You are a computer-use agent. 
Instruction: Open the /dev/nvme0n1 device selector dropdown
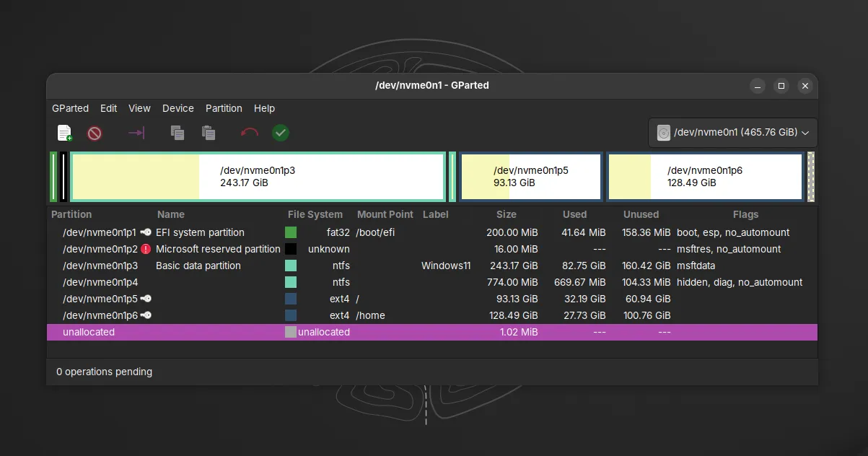[x=732, y=133]
